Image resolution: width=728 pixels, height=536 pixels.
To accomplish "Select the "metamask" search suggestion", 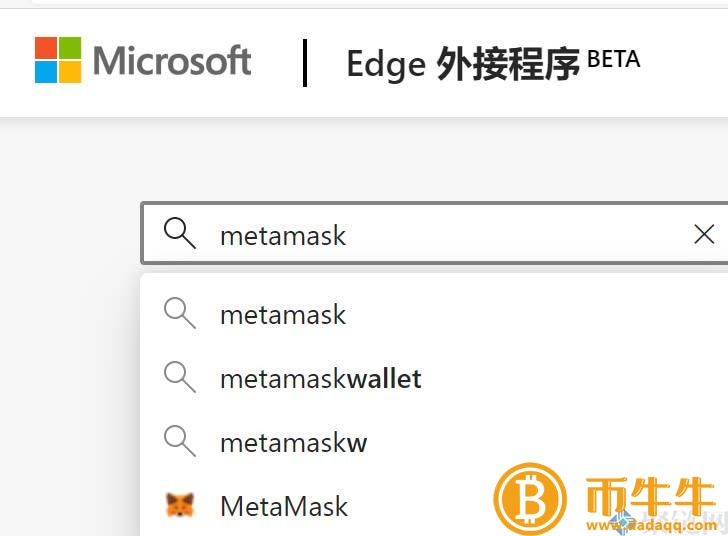I will click(283, 315).
